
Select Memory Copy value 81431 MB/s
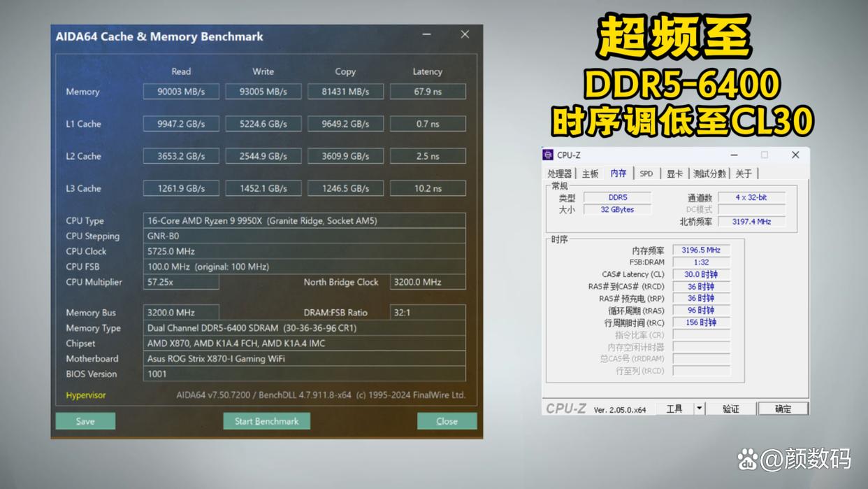coord(345,92)
